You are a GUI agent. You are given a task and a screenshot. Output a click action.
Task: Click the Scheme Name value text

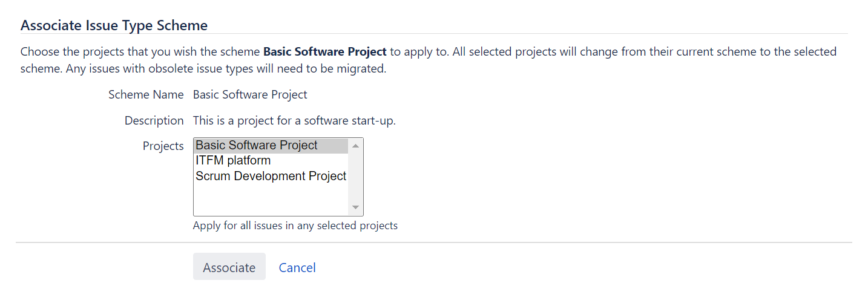point(250,95)
